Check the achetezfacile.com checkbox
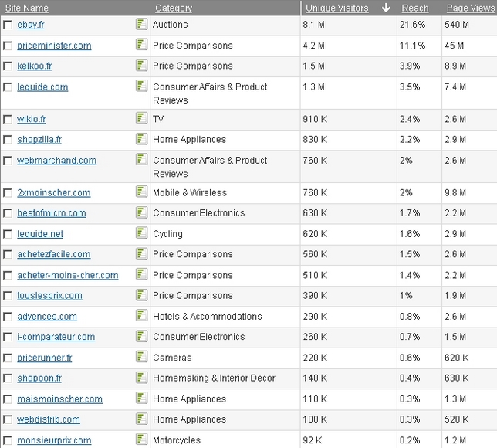 click(8, 254)
